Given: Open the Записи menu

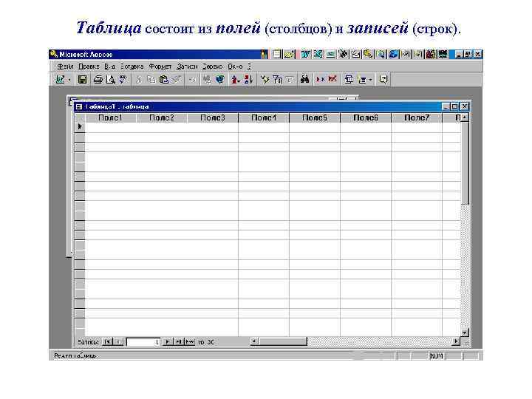Looking at the screenshot, I should tap(187, 66).
